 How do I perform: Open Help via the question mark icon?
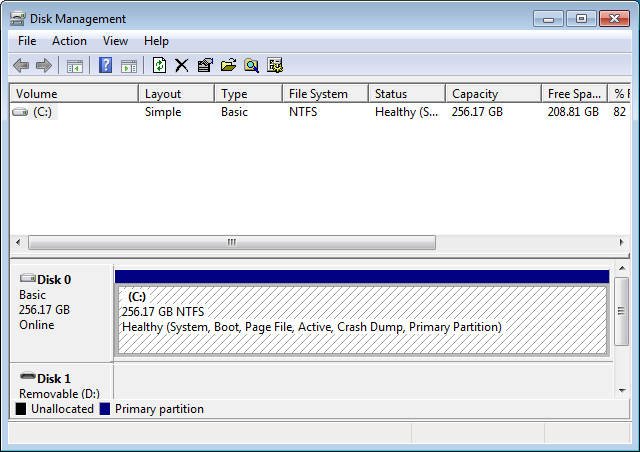coord(105,65)
